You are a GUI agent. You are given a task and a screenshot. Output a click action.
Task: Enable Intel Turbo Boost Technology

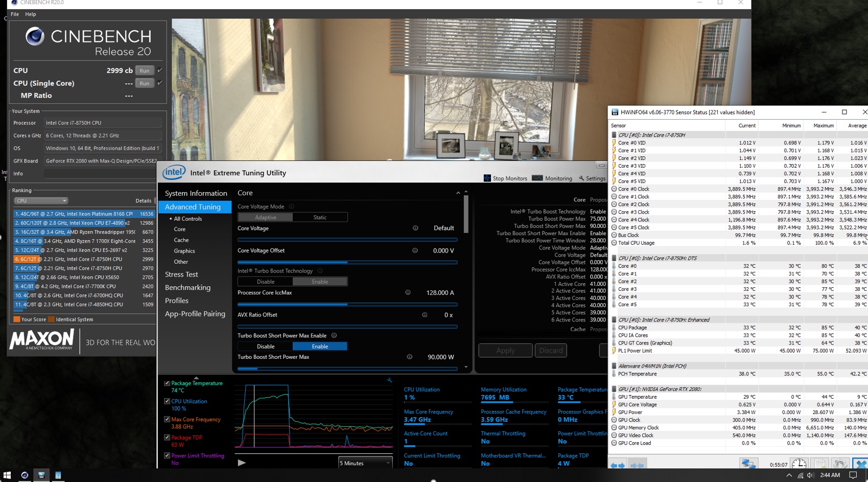(320, 282)
